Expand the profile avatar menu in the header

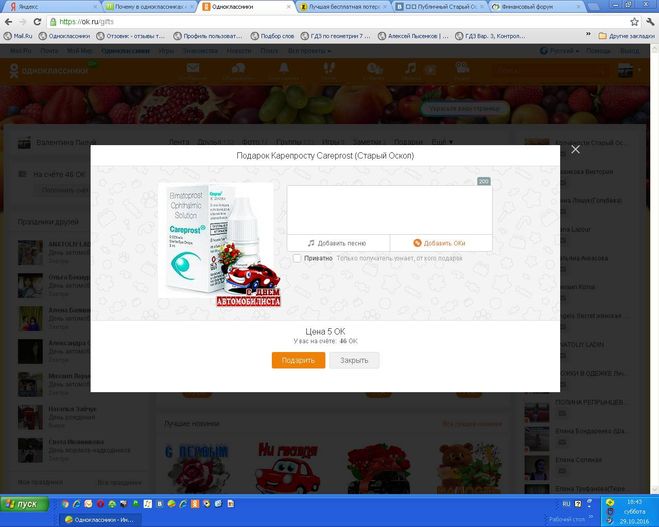[629, 70]
